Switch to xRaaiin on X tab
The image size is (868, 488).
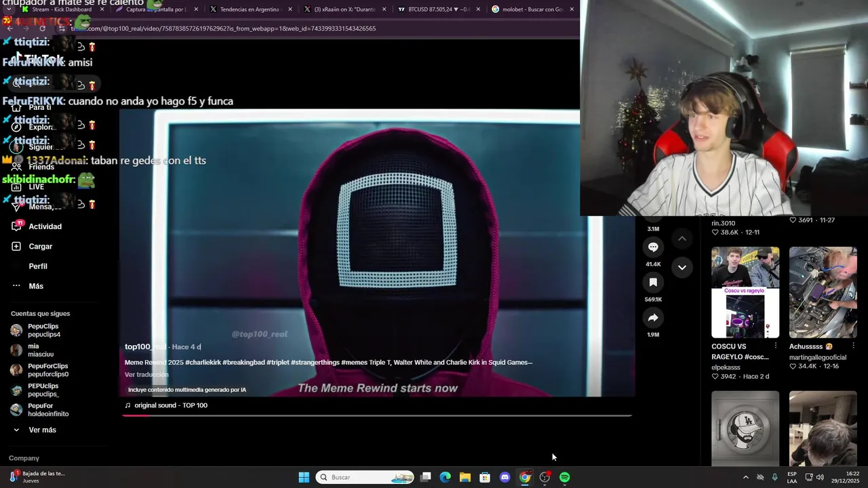[342, 9]
